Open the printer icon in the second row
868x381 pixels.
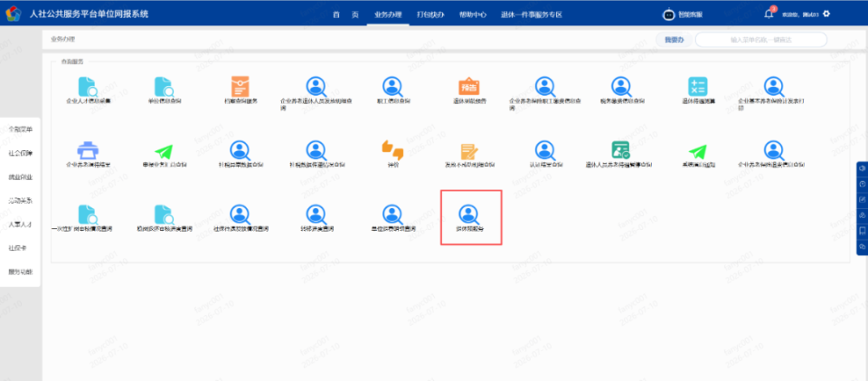[88, 150]
